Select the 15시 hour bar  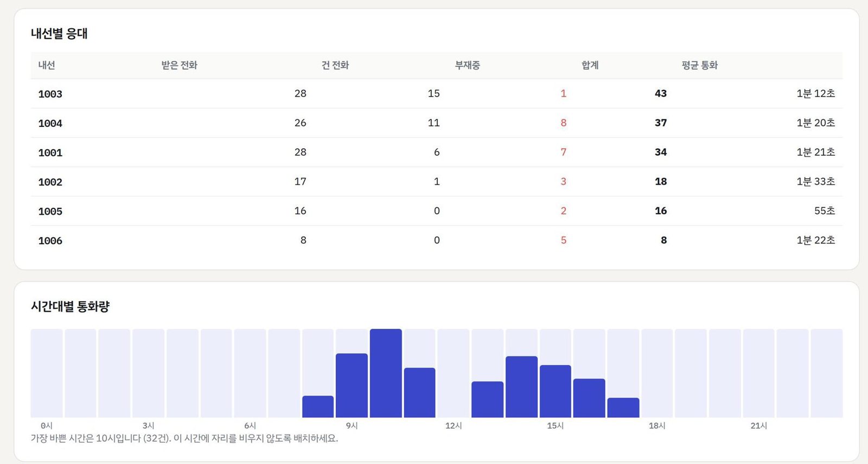[x=555, y=391]
